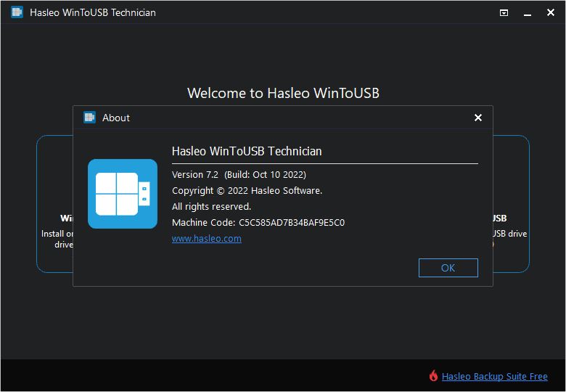Click the Version 7.2 build text

239,175
